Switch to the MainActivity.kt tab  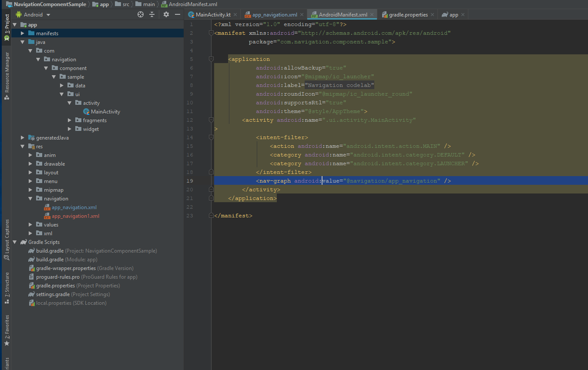tap(213, 15)
